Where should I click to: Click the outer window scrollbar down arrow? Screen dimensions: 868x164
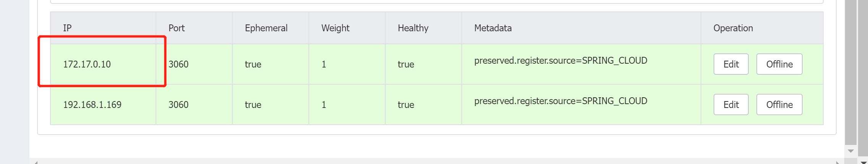[863, 162]
